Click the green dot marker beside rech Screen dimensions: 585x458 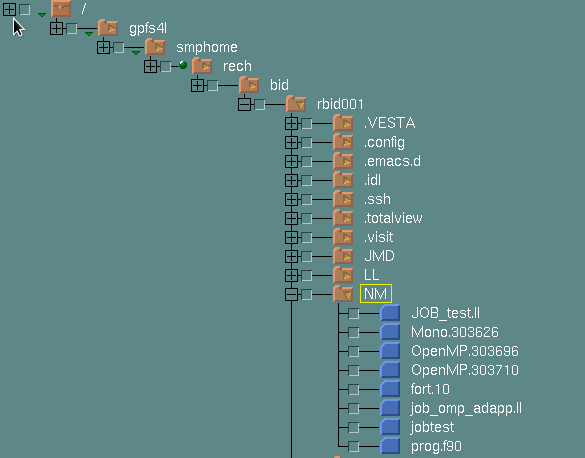click(183, 65)
